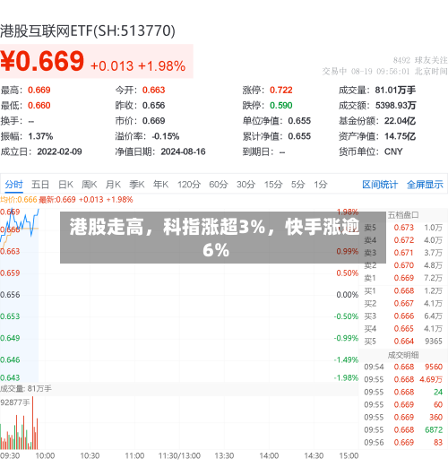
Task: Click the volume bars chart area
Action: click(x=179, y=422)
